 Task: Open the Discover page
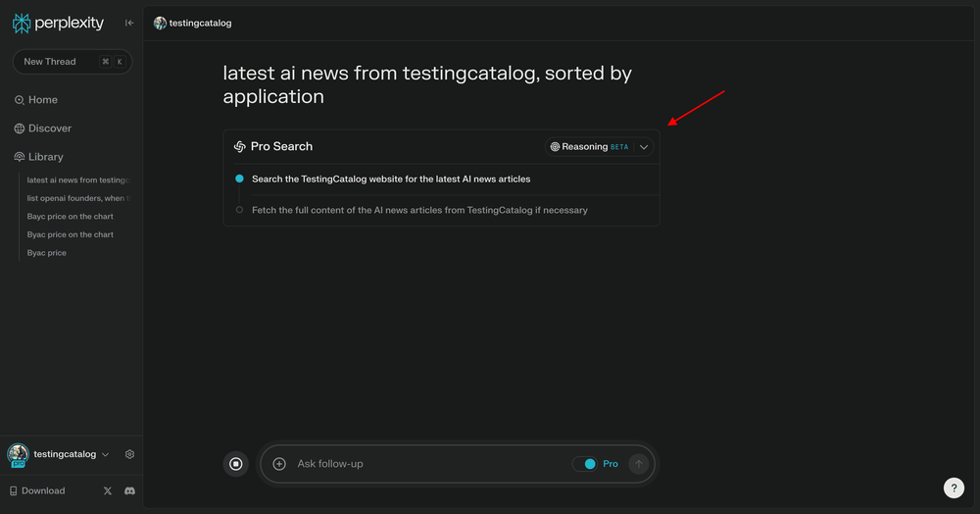pos(49,128)
